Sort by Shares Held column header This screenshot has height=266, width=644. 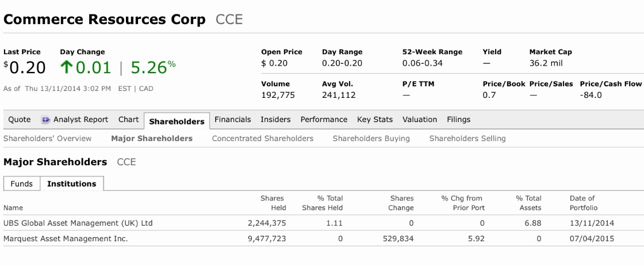(x=273, y=203)
